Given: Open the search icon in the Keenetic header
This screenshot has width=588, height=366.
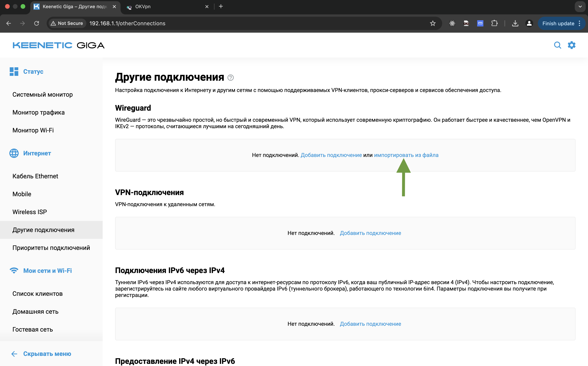Looking at the screenshot, I should [x=558, y=45].
